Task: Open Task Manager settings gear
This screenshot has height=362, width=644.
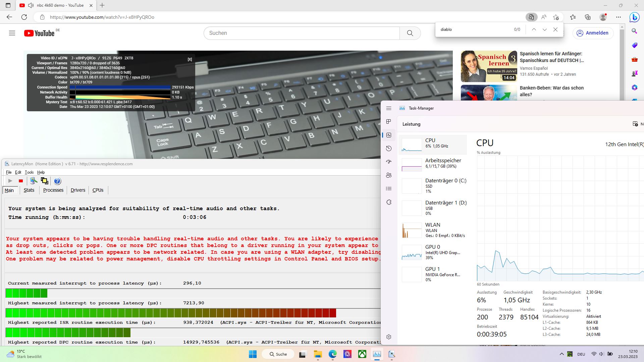Action: pos(389,337)
